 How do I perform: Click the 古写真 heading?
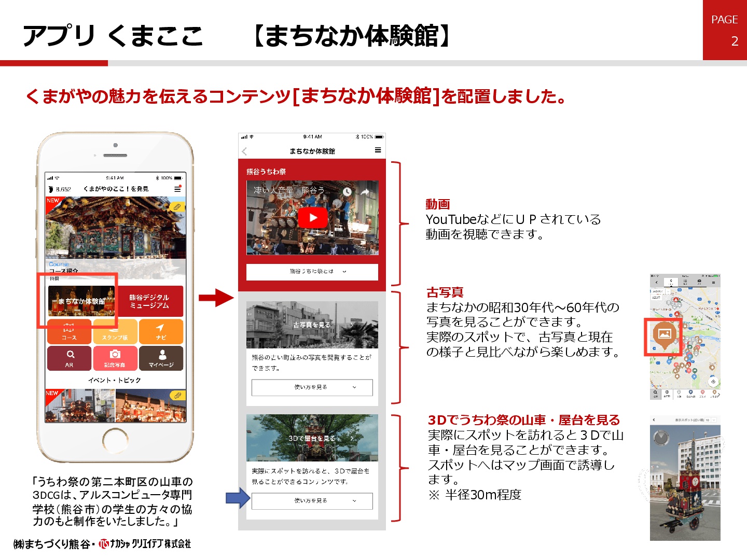tap(445, 292)
